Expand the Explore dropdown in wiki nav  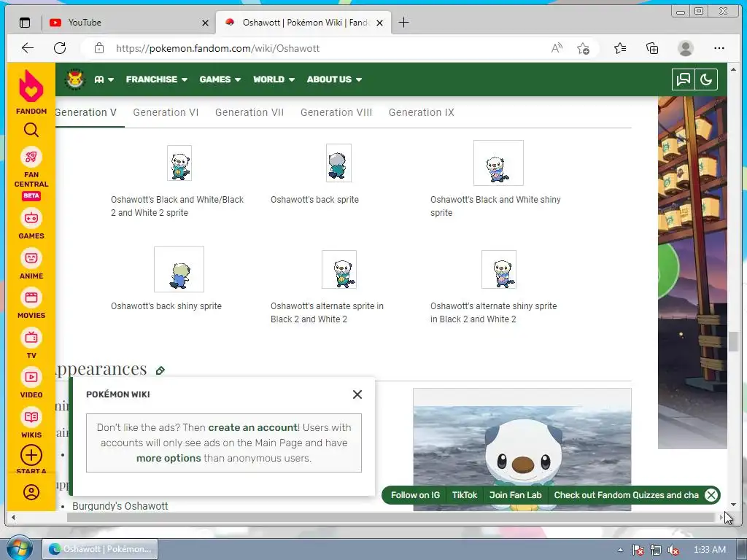(104, 79)
